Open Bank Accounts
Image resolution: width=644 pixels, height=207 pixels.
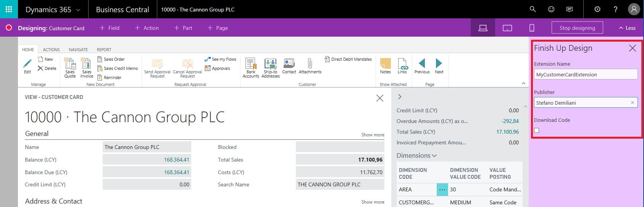(x=251, y=68)
